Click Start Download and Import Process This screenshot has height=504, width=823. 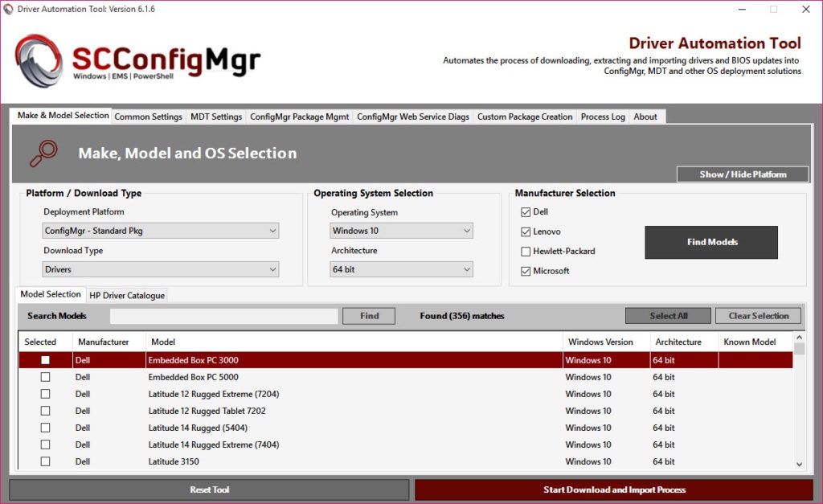(x=614, y=490)
